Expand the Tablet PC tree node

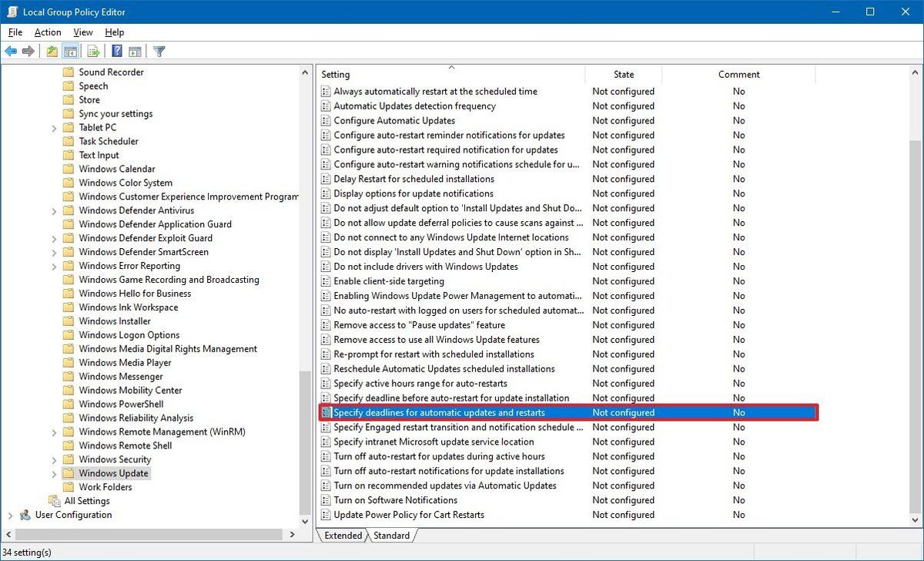[53, 127]
